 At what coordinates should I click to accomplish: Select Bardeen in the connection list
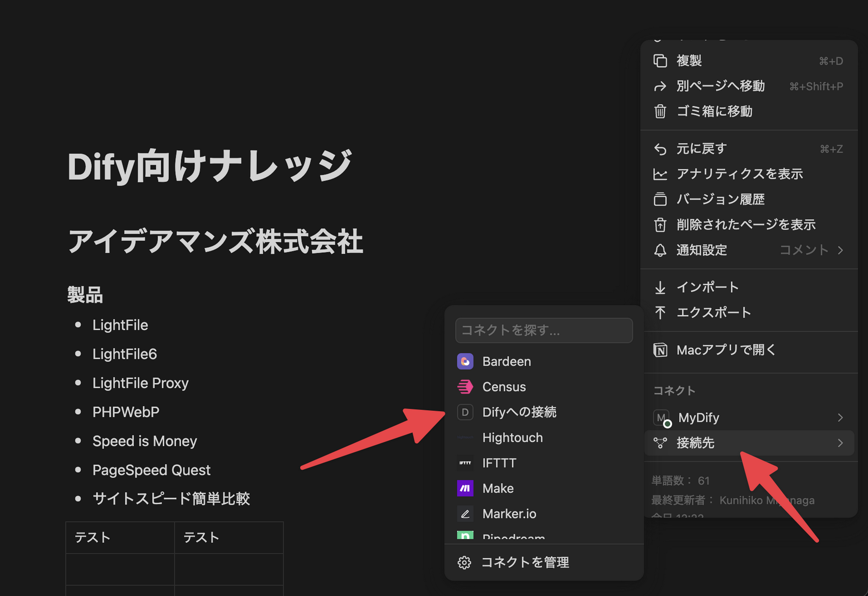click(544, 361)
